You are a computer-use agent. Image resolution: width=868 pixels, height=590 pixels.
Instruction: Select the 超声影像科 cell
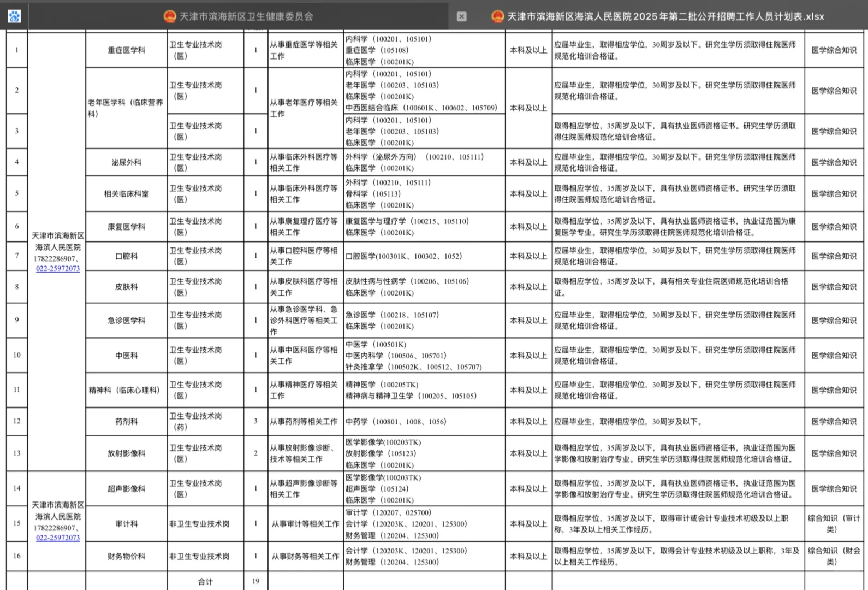point(127,489)
